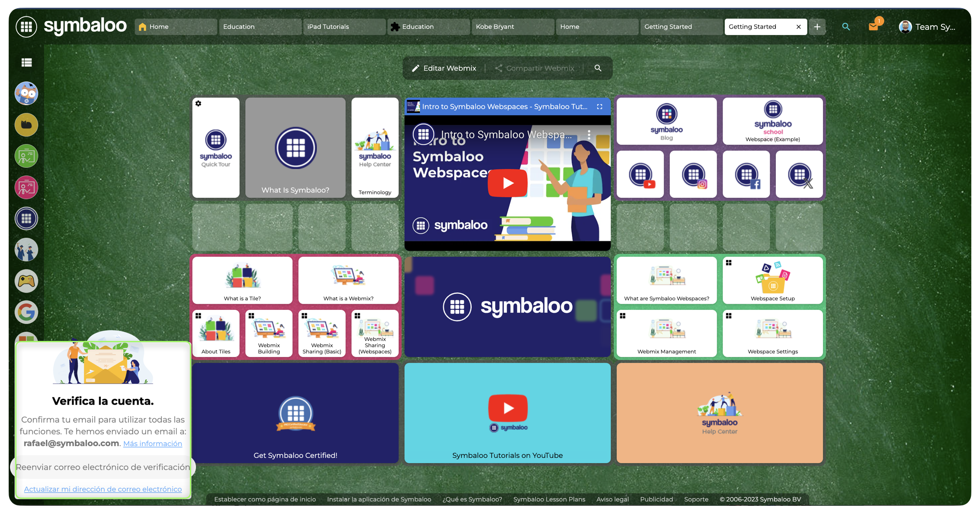Add a new webmix with plus button

[817, 27]
